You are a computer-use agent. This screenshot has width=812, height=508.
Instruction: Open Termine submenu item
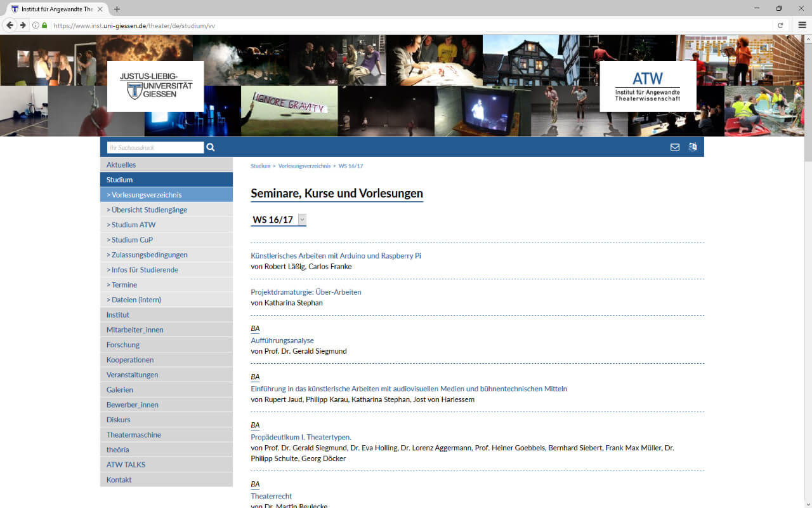point(166,284)
